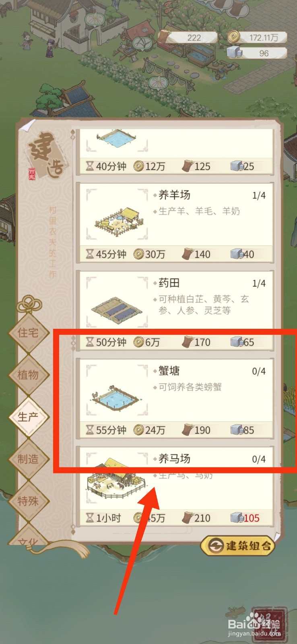Click the gold coin icon in top bar

coord(233,37)
